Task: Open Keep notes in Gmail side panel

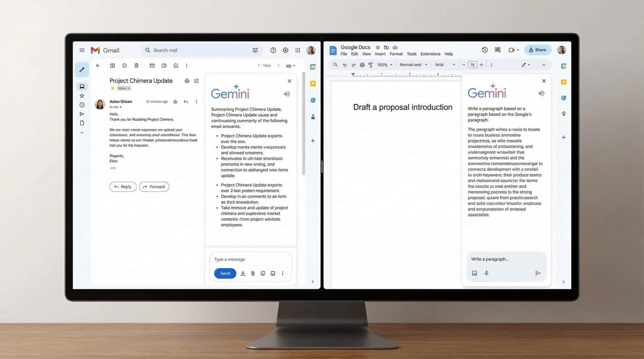Action: pyautogui.click(x=313, y=84)
